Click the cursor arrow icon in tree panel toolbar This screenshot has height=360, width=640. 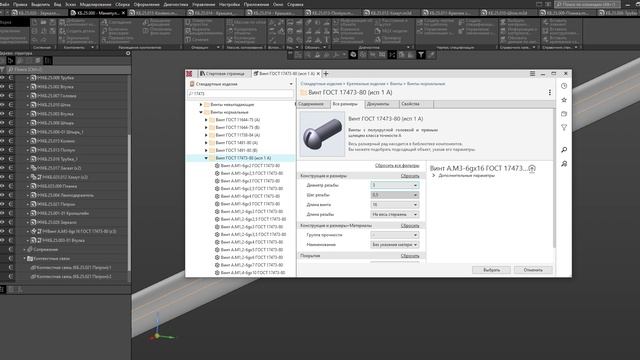click(x=11, y=61)
